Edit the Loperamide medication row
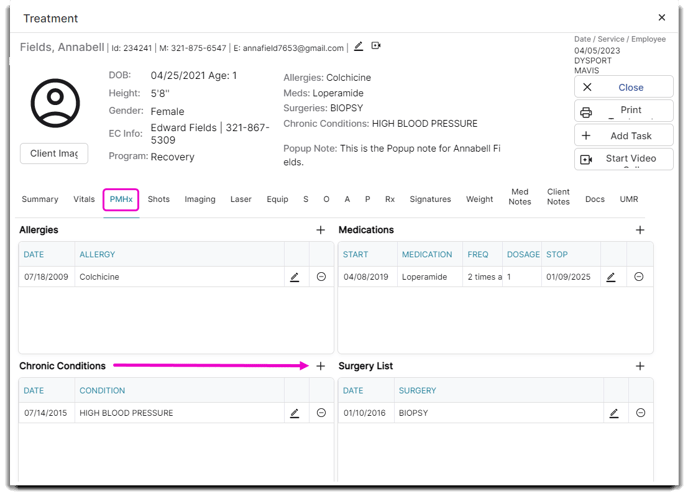Viewport: 688px width, 504px height. coord(611,277)
